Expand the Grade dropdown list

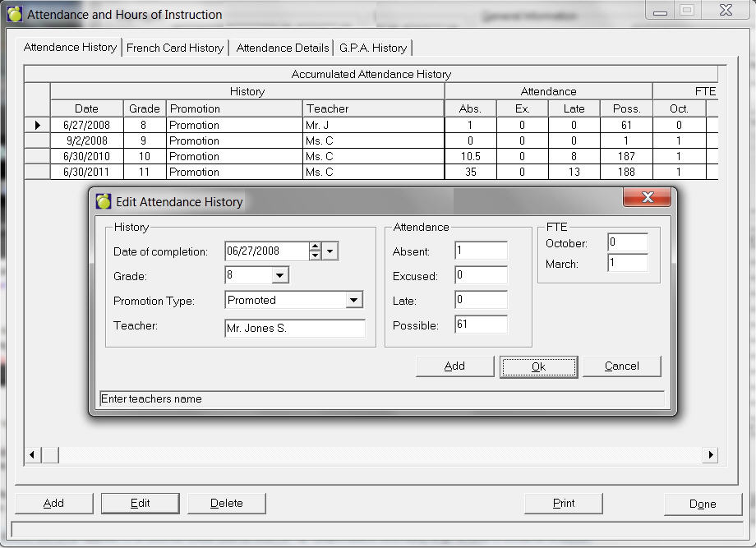tap(280, 276)
